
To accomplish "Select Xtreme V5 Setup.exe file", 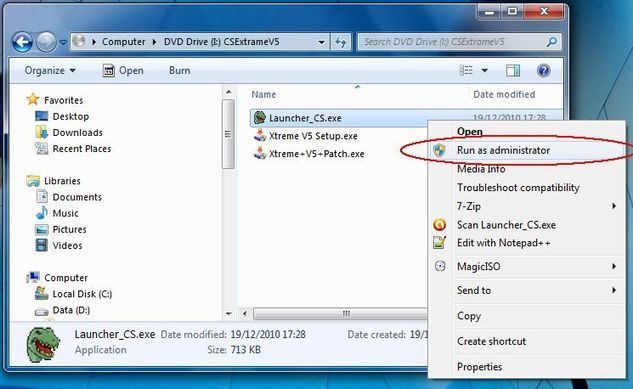I will pyautogui.click(x=313, y=136).
